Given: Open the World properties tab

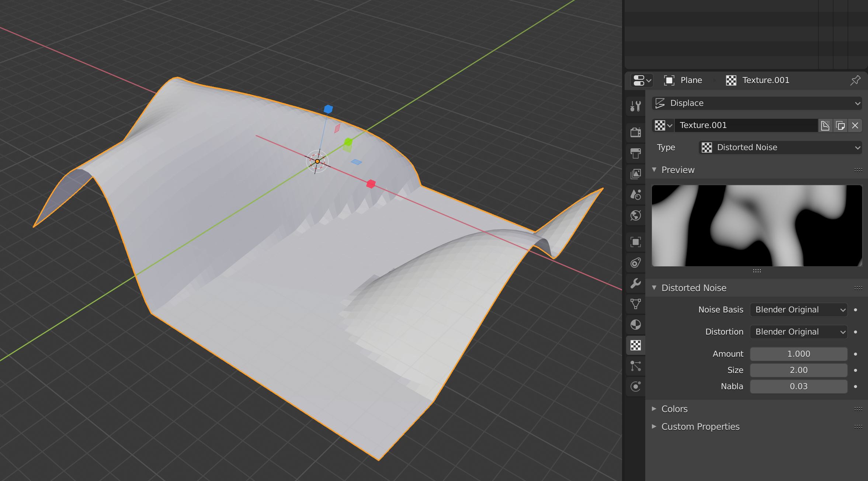Looking at the screenshot, I should [x=635, y=215].
